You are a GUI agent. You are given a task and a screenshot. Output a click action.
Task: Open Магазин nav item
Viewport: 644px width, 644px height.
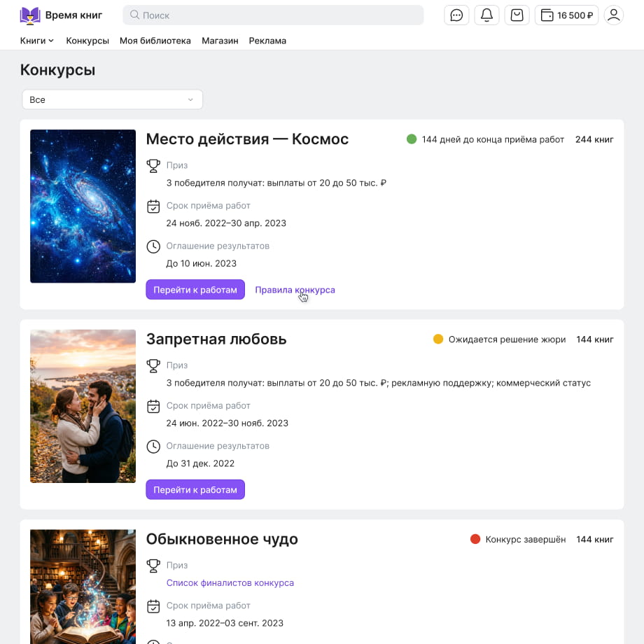click(x=220, y=41)
